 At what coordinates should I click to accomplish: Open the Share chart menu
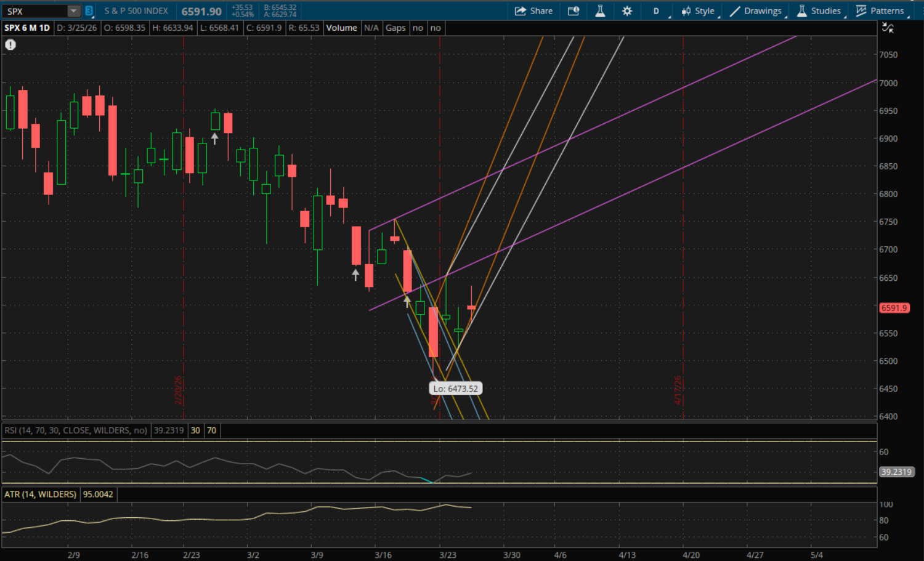click(x=533, y=11)
